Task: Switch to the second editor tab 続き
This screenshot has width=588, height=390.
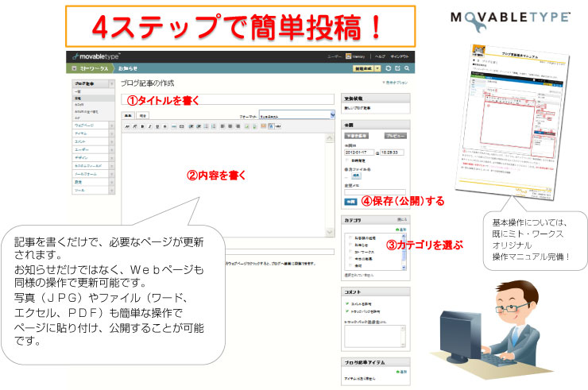Action: [143, 115]
